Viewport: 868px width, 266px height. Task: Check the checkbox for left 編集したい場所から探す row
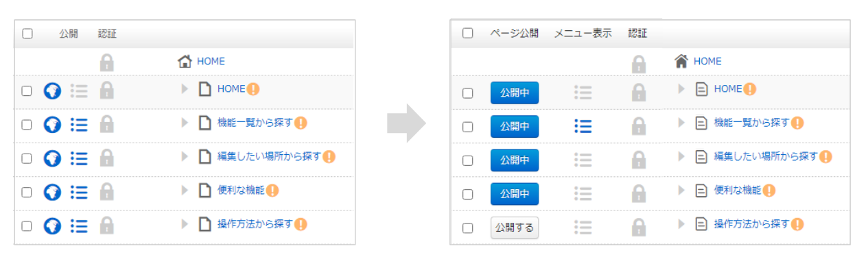[x=27, y=158]
